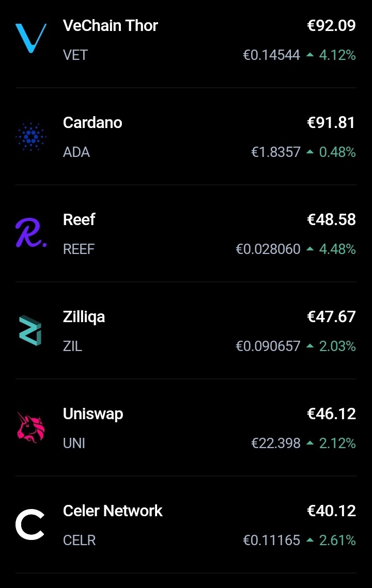Click the VeChain balance €92.09
This screenshot has width=372, height=588.
(x=331, y=25)
